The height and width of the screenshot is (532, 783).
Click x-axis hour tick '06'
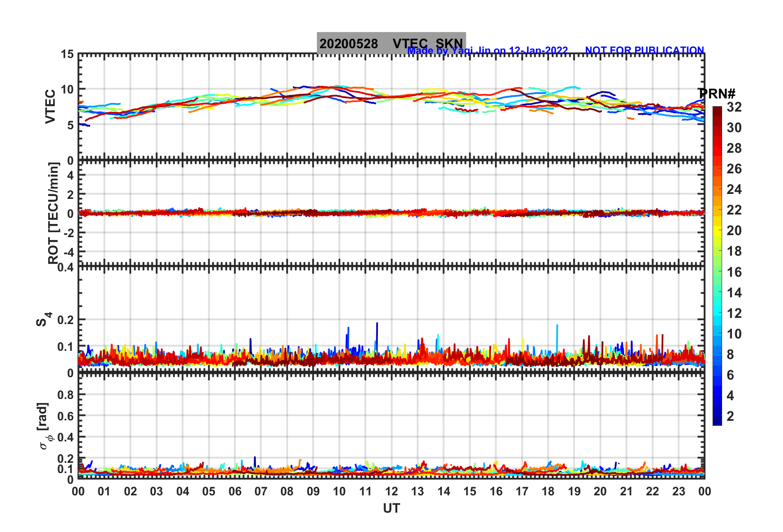[x=235, y=491]
